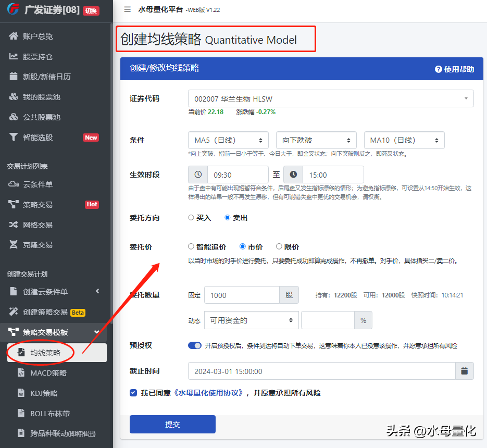Open the KDJ策略 template in sidebar

pyautogui.click(x=44, y=393)
